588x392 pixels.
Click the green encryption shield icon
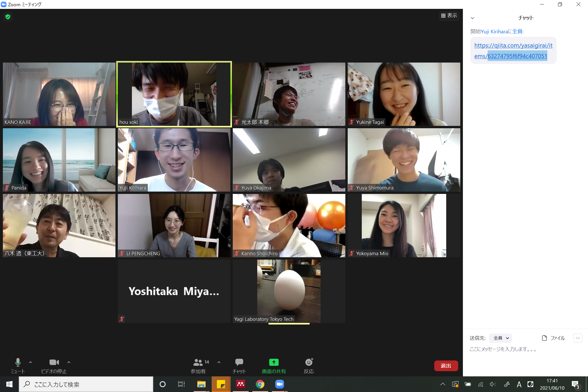pyautogui.click(x=8, y=17)
